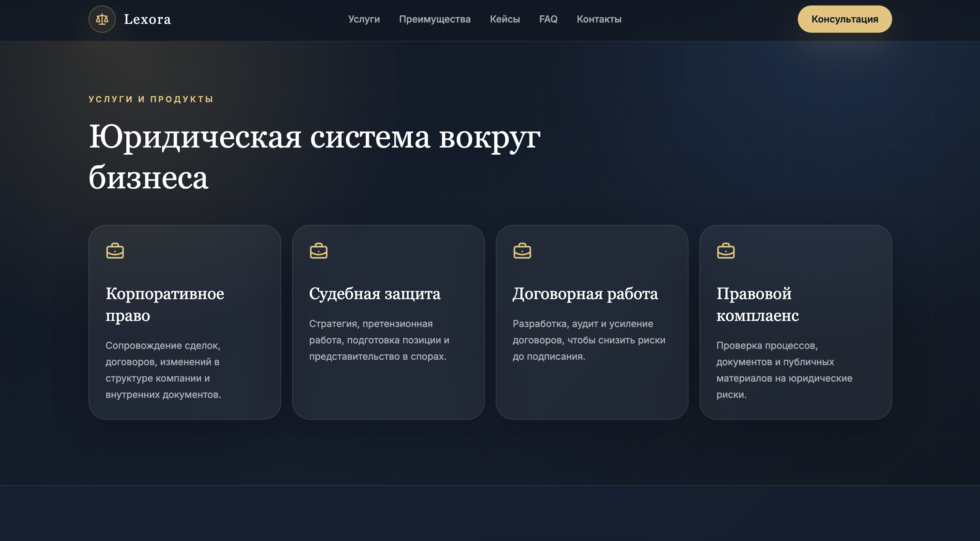This screenshot has height=541, width=980.
Task: Go to the Преимущества section
Action: click(x=434, y=19)
